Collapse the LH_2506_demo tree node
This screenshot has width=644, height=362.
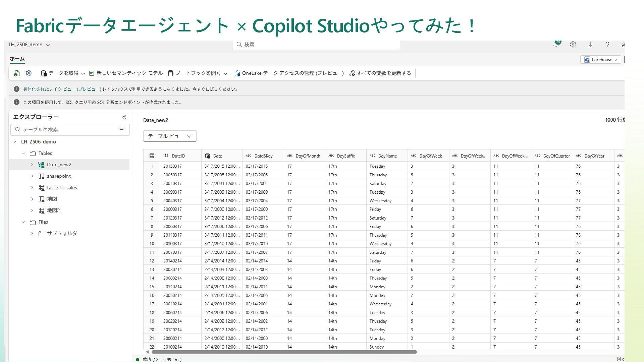point(15,142)
